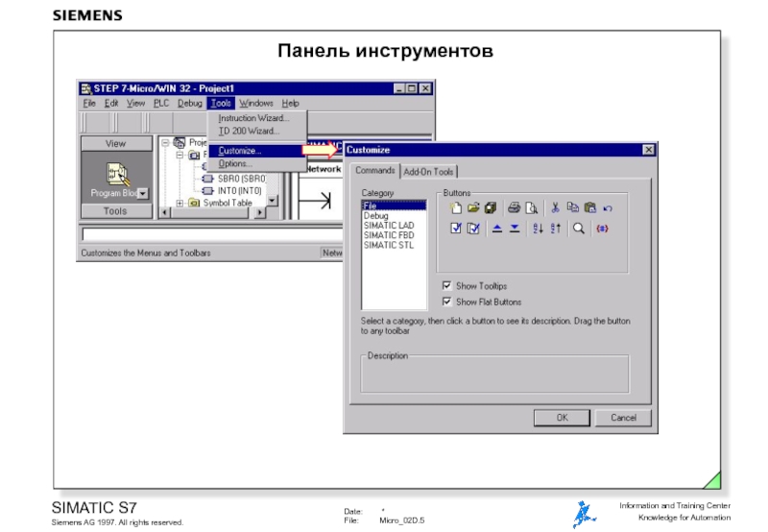The width and height of the screenshot is (768, 532).
Task: Click the red braces options icon
Action: (602, 229)
